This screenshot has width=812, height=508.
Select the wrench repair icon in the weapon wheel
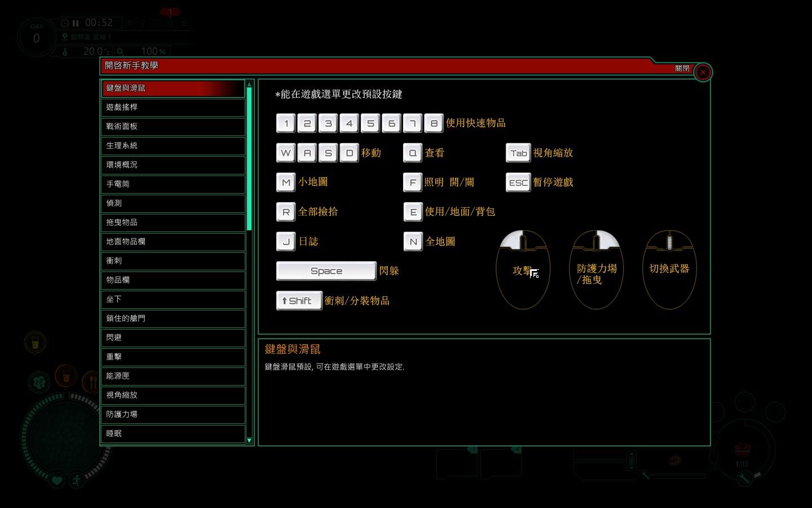click(x=743, y=478)
